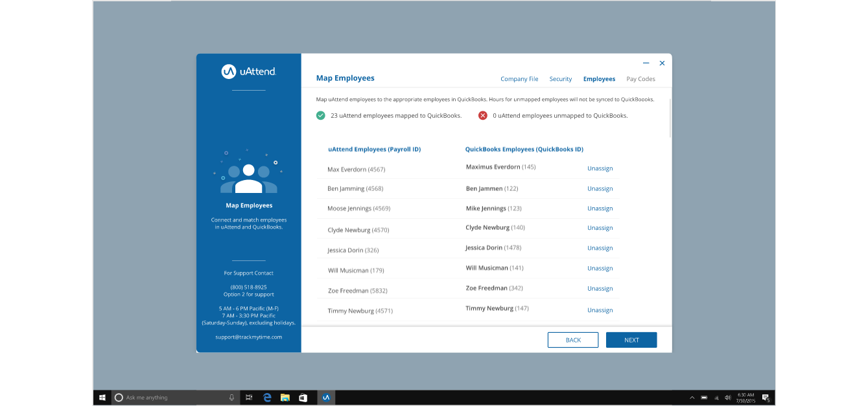Open the Windows Store from the taskbar
The width and height of the screenshot is (868, 406).
[x=303, y=398]
